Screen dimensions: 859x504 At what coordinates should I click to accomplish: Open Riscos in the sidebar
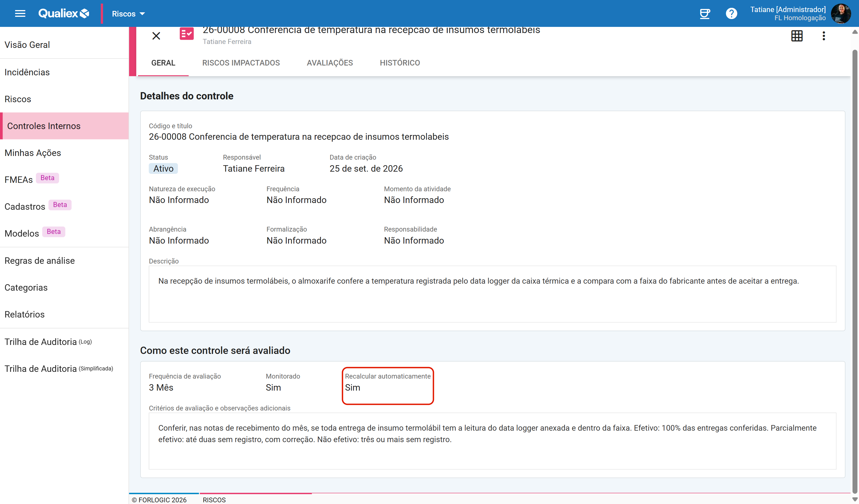[64, 99]
